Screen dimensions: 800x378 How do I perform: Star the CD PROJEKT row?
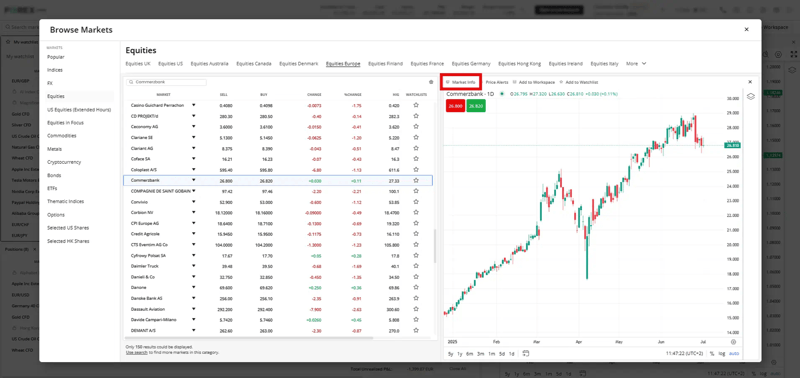(x=416, y=116)
